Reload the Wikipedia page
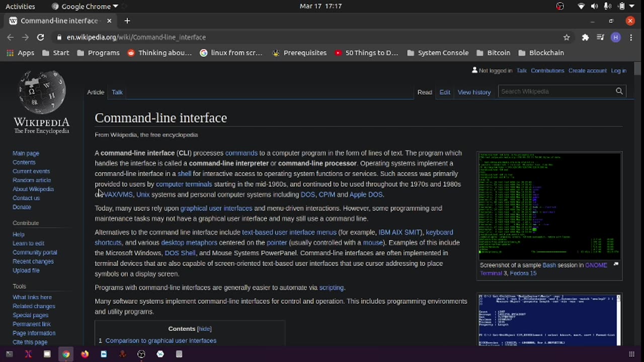Viewport: 644px width, 362px height. click(x=40, y=37)
